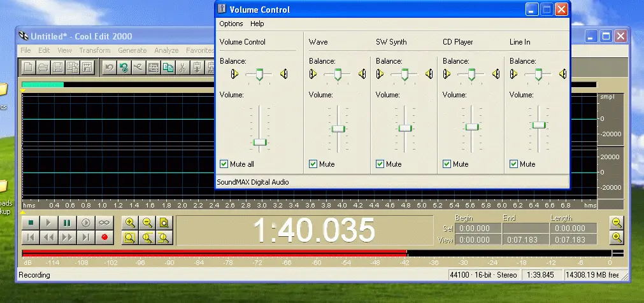644x303 pixels.
Task: Click the vertical Zoom In icon at right edge
Action: (x=617, y=237)
